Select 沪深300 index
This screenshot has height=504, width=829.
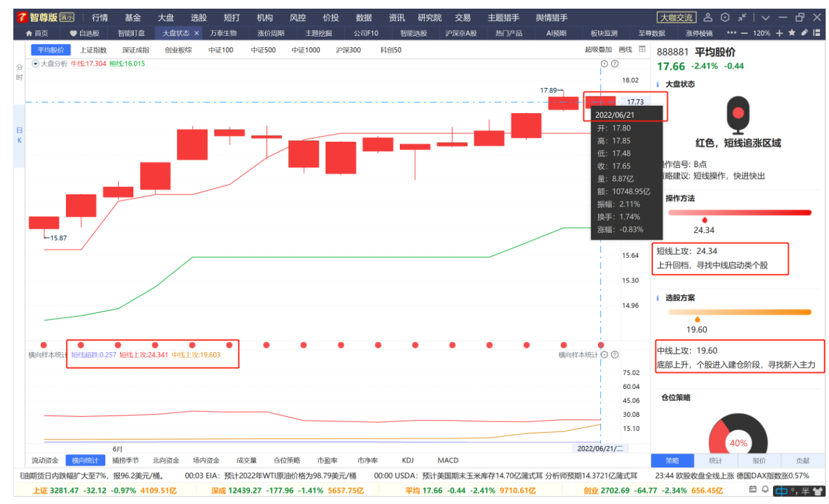(x=349, y=49)
